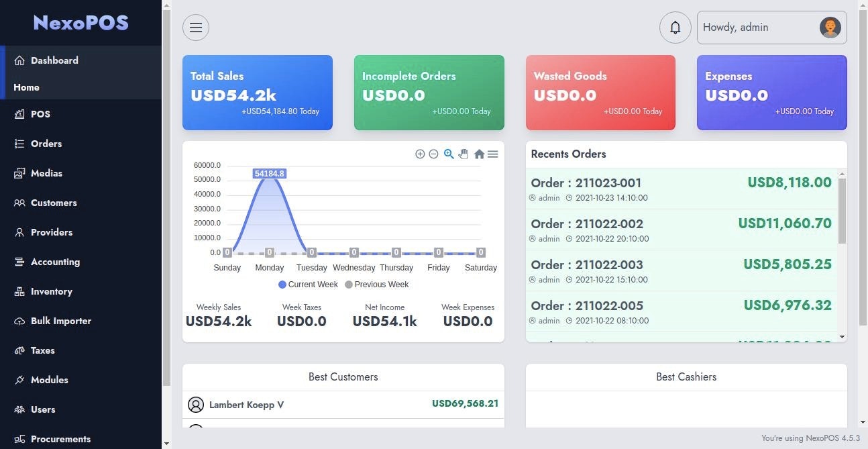
Task: Zoom in on the sales chart
Action: click(421, 154)
